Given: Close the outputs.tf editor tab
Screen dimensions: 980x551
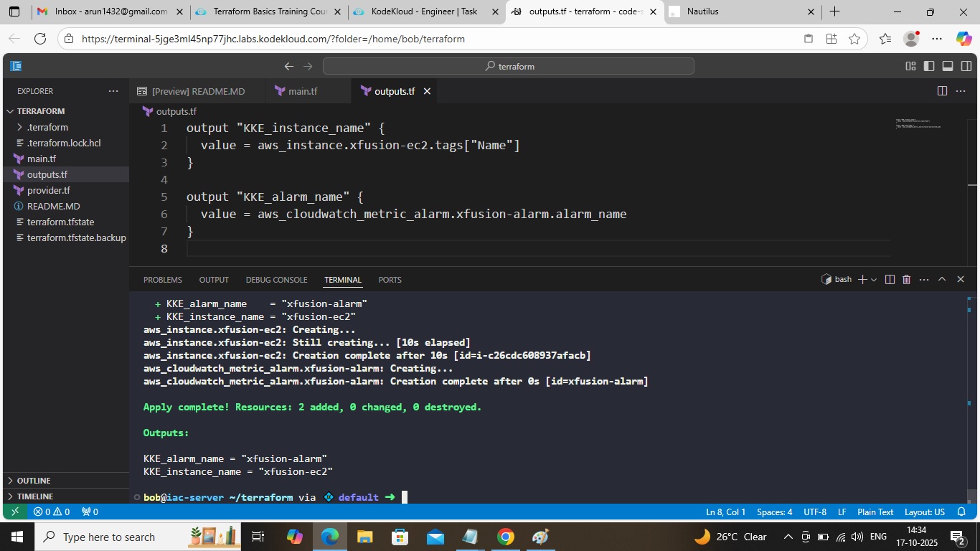Looking at the screenshot, I should (x=427, y=91).
